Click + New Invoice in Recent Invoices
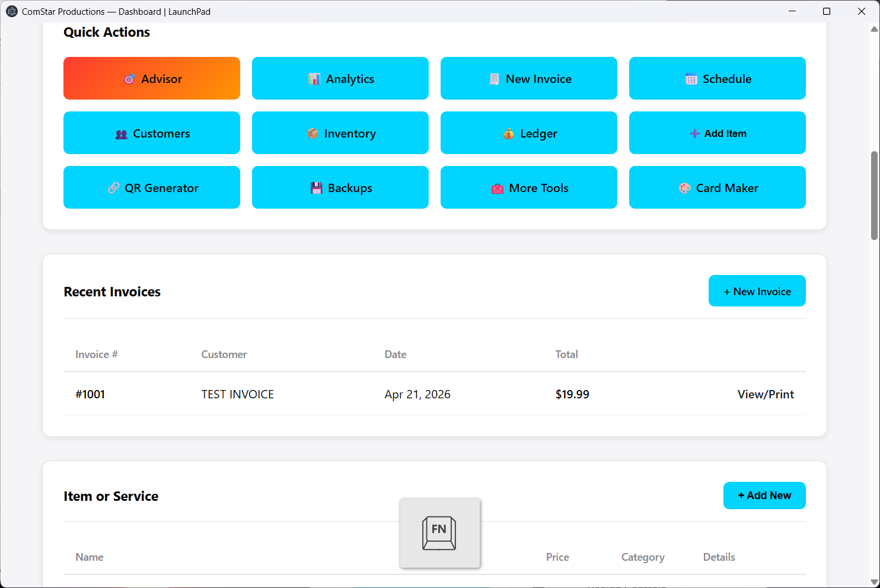The image size is (880, 588). click(x=757, y=291)
